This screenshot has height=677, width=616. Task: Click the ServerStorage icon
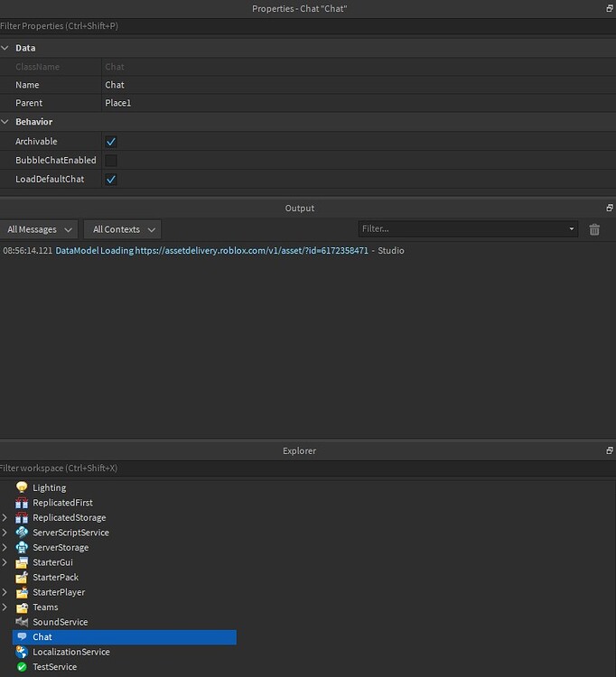click(x=22, y=547)
